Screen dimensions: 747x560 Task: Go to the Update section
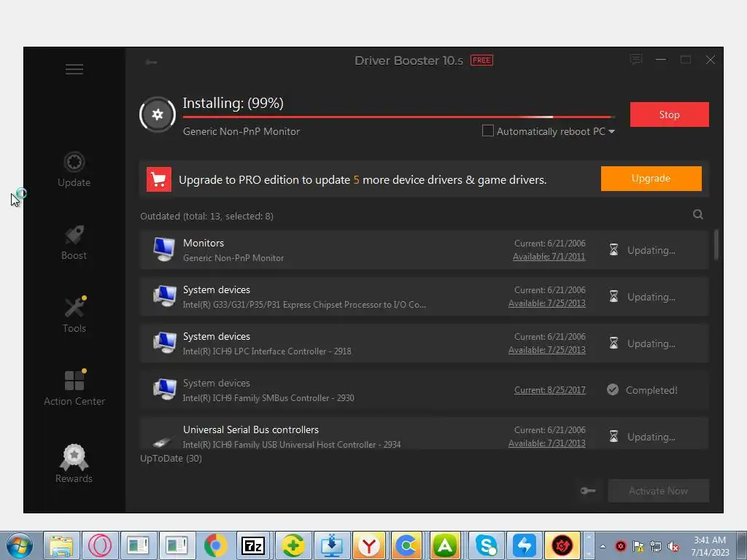(x=74, y=169)
